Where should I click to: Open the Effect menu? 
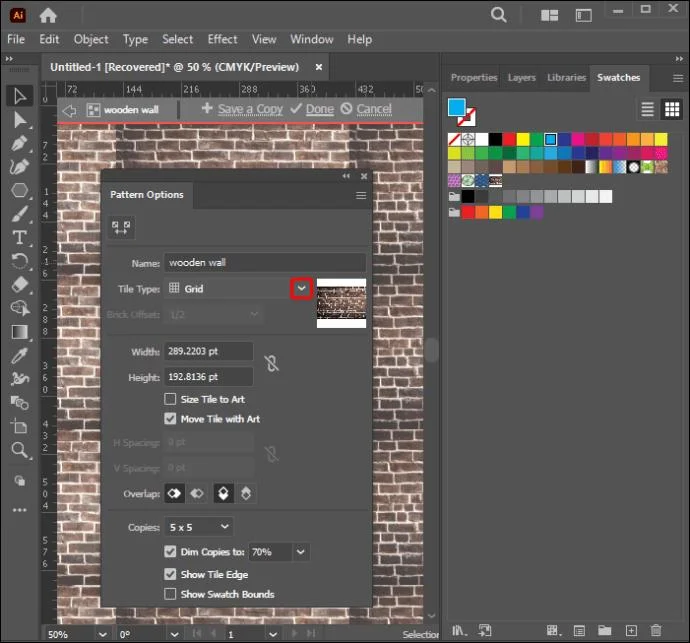tap(222, 39)
